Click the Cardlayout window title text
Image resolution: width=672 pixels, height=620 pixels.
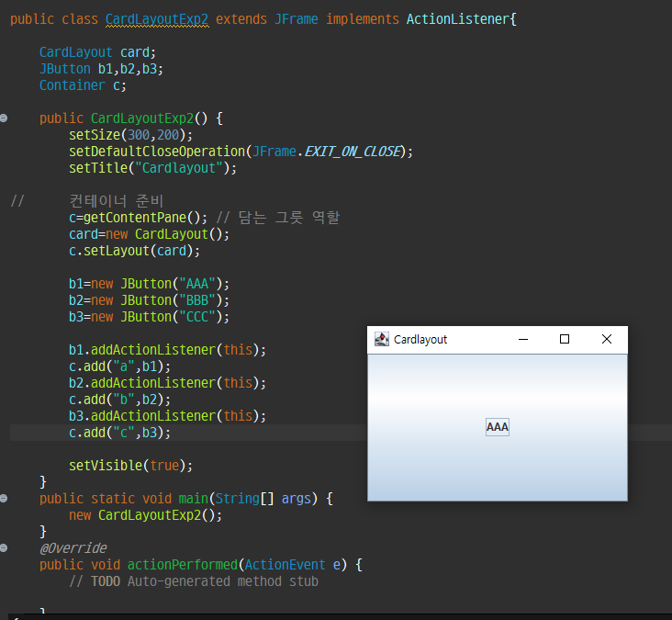420,340
